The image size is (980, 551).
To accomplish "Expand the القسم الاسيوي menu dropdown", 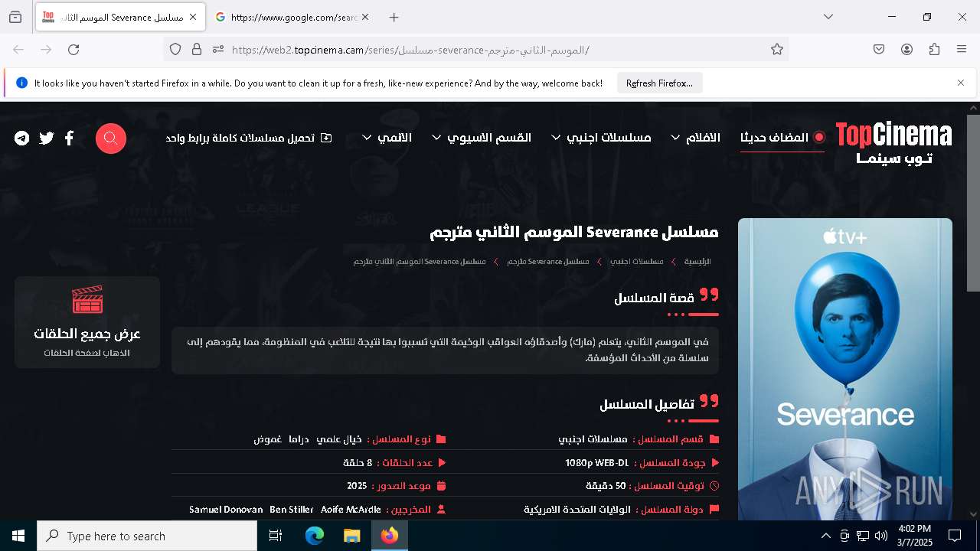I will pos(482,138).
